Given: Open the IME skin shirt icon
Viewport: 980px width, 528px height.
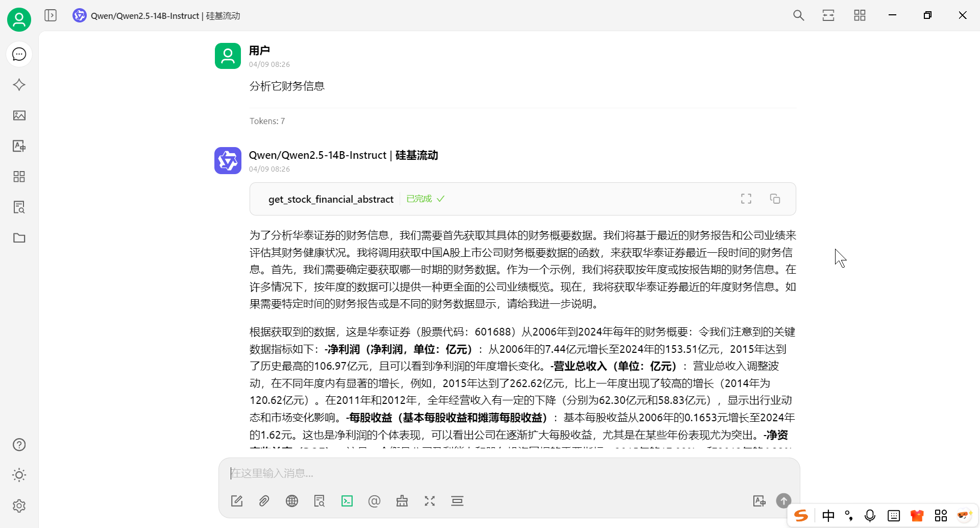Looking at the screenshot, I should (x=917, y=516).
